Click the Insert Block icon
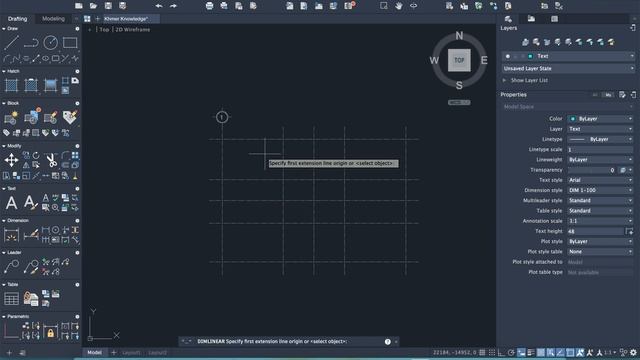640x360 pixels. click(31, 117)
